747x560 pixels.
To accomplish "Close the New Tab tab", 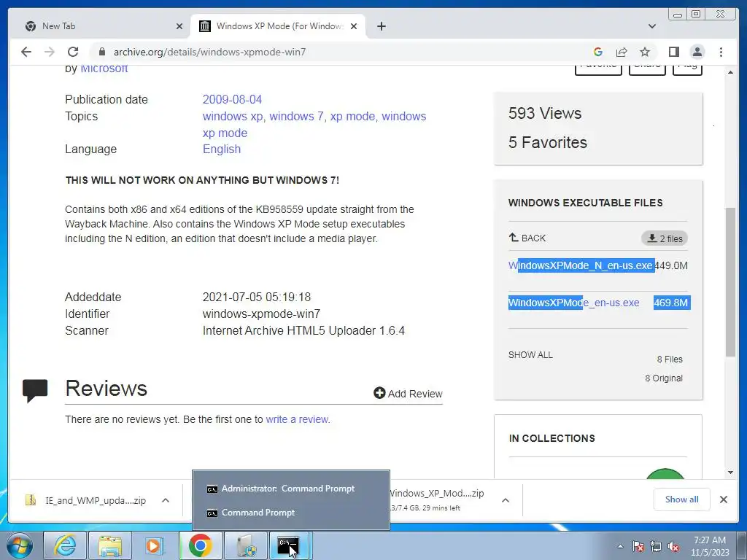I will (x=179, y=26).
